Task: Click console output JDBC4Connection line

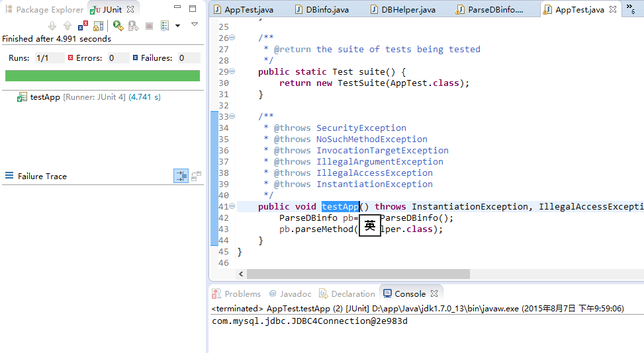Action: pyautogui.click(x=310, y=321)
